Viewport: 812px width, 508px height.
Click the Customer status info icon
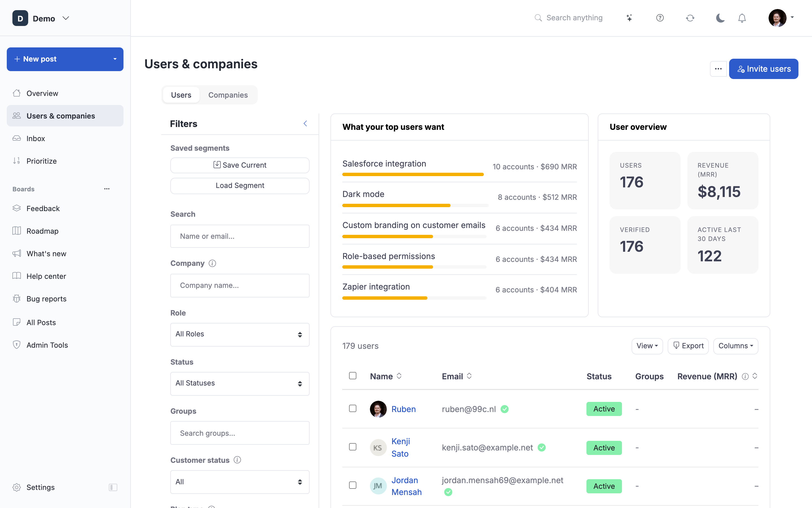pyautogui.click(x=237, y=460)
